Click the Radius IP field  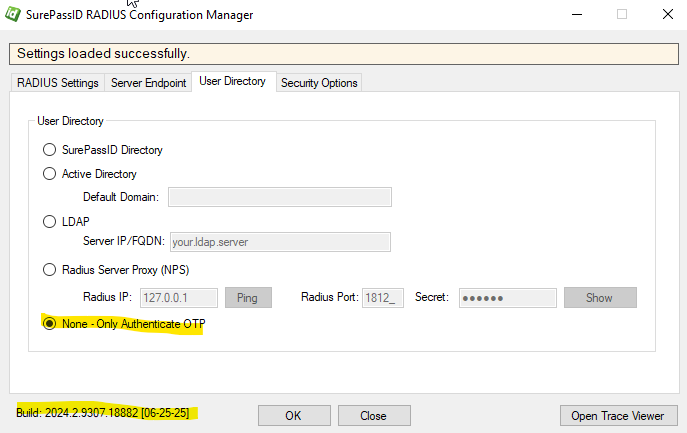coord(179,298)
